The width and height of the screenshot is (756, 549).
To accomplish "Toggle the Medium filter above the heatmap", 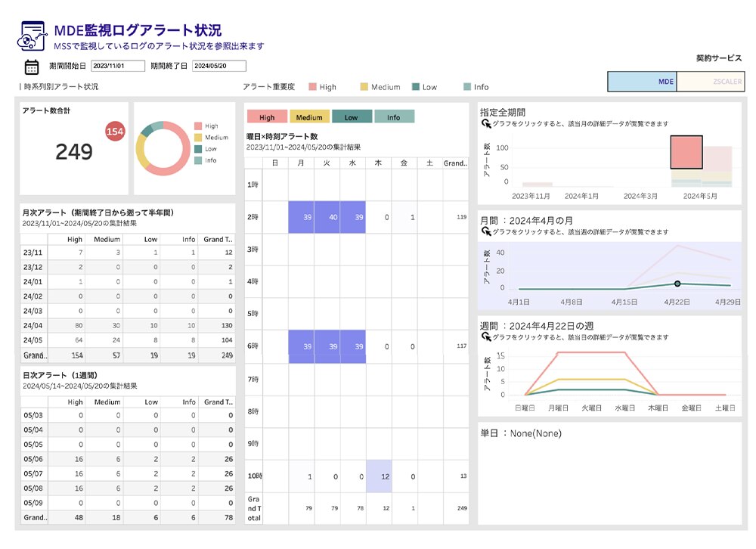I will coord(309,117).
